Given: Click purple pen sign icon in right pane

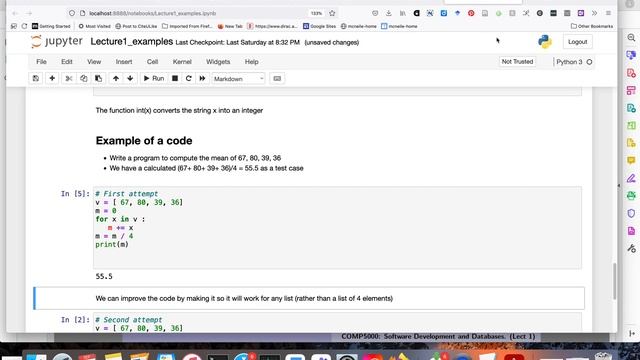Looking at the screenshot, I should pos(631,178).
